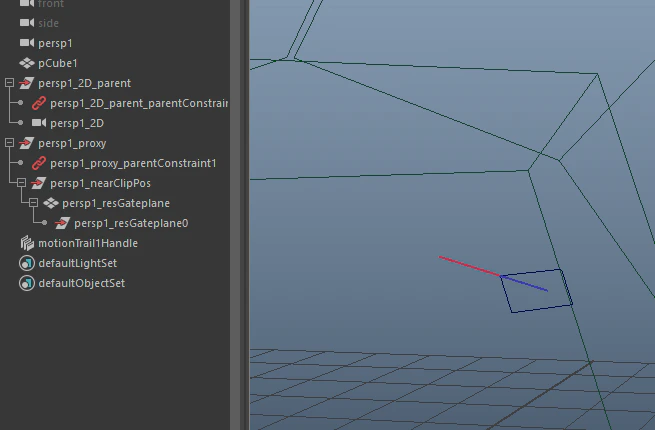
Task: Click the blue axis line in viewport
Action: click(524, 283)
